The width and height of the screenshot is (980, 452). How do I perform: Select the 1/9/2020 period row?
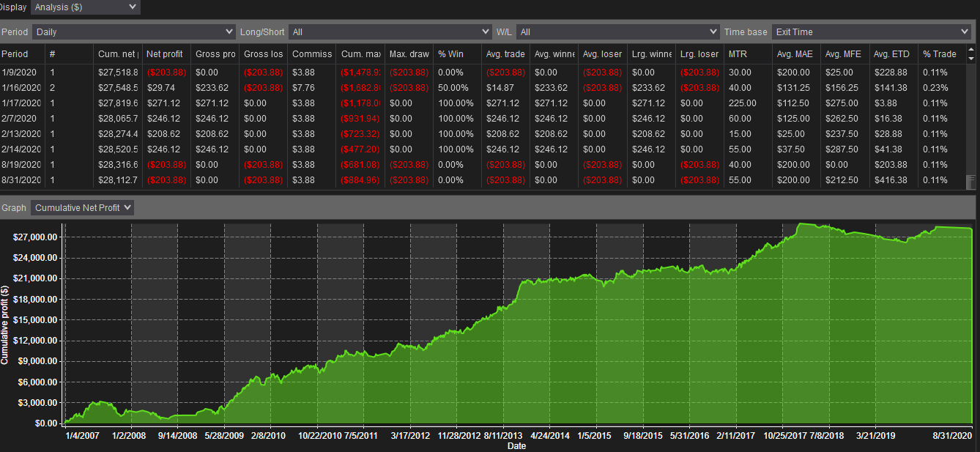click(x=483, y=73)
